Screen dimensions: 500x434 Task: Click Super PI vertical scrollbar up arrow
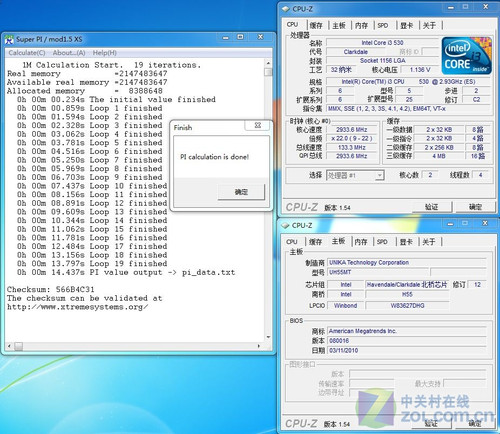[x=268, y=63]
